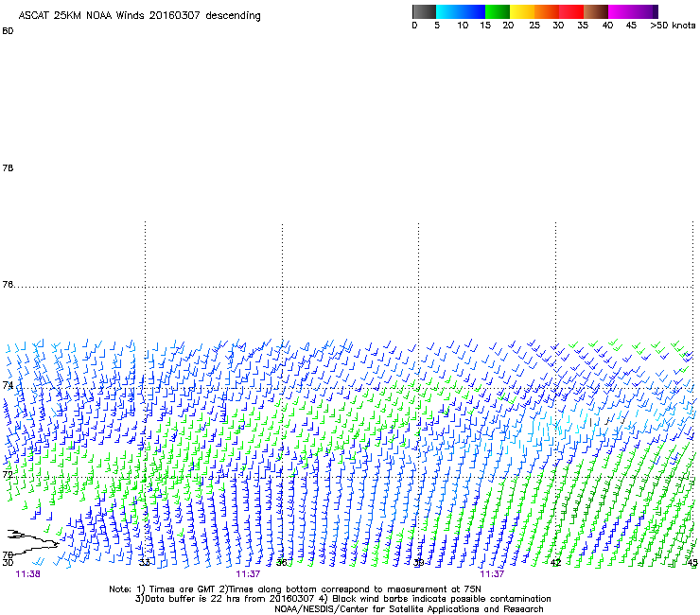Click the 39 longitude label on bottom axis
This screenshot has width=700, height=615.
click(418, 563)
